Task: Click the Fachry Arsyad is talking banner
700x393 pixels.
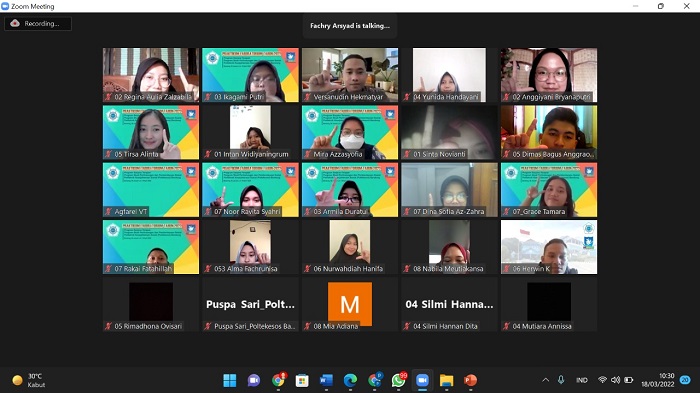Action: (x=350, y=26)
